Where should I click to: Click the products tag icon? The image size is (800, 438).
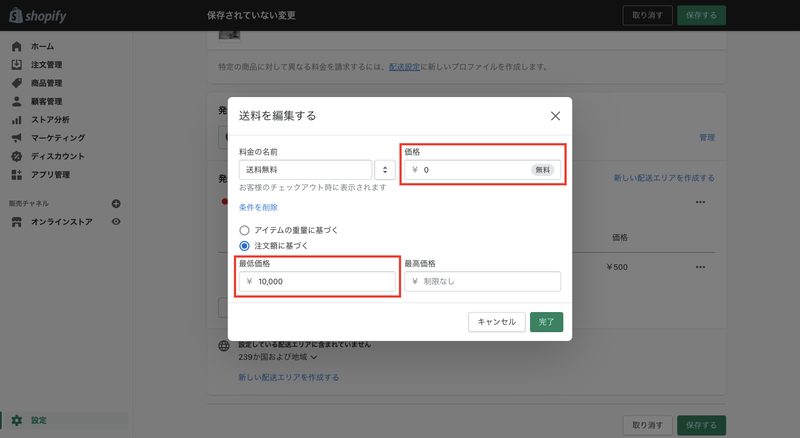pos(16,83)
